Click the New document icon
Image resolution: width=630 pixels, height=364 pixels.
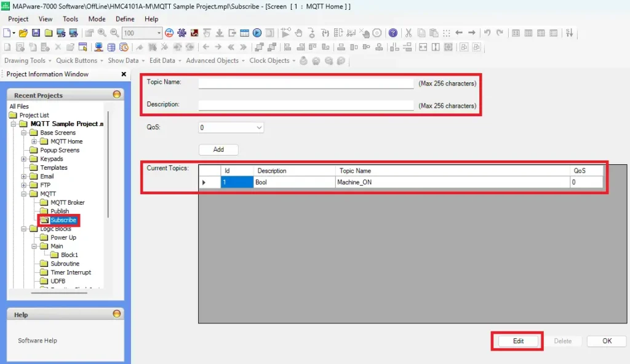(8, 33)
